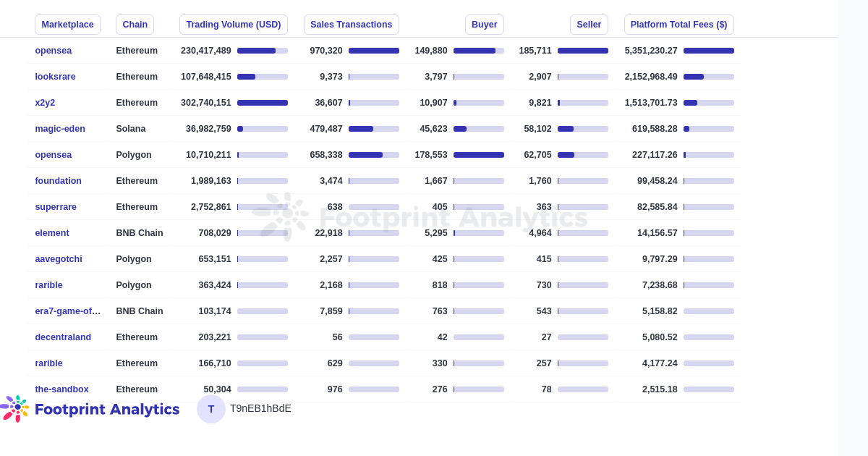
Task: Click the Footprint Analytics brand text
Action: coord(107,410)
